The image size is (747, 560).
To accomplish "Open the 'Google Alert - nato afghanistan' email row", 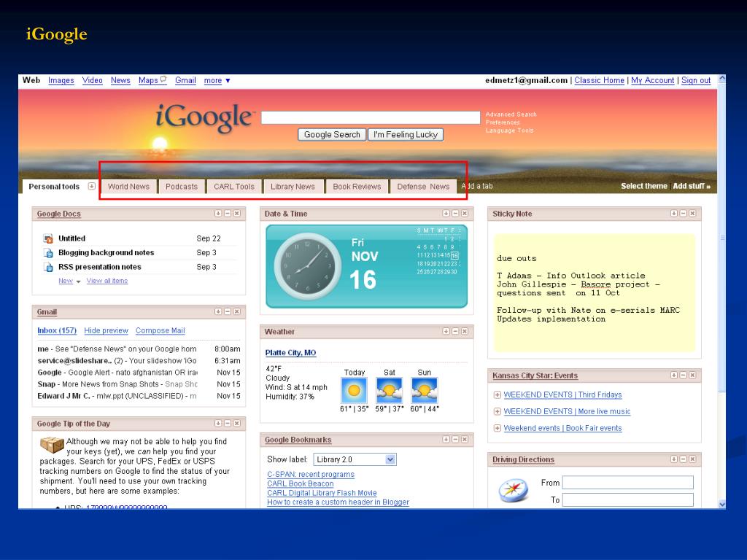I will 139,373.
